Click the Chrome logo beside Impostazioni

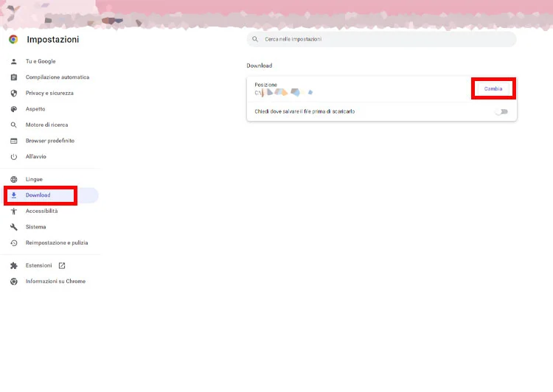point(13,40)
